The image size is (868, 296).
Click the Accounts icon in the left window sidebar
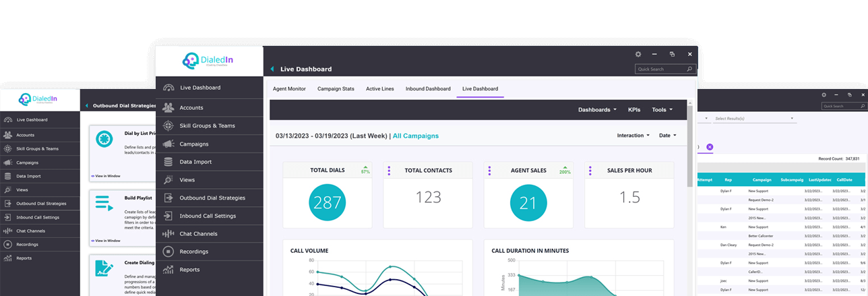tap(7, 135)
